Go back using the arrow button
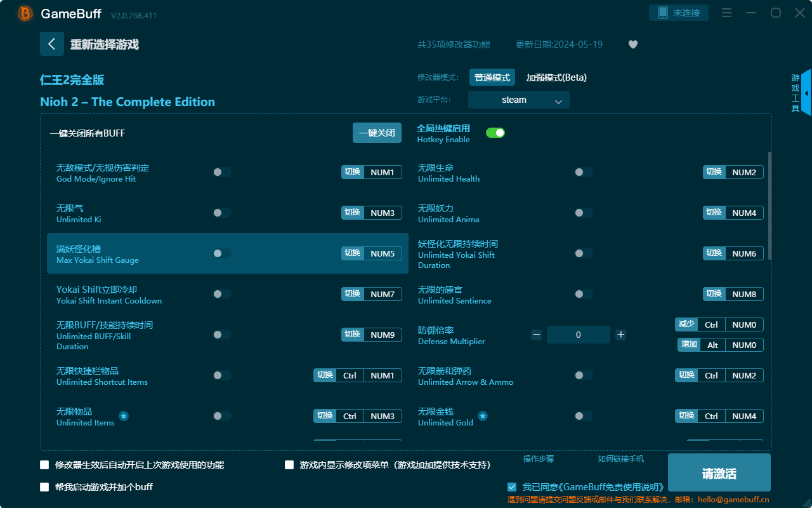Screen dimensions: 812x508 tap(52, 44)
